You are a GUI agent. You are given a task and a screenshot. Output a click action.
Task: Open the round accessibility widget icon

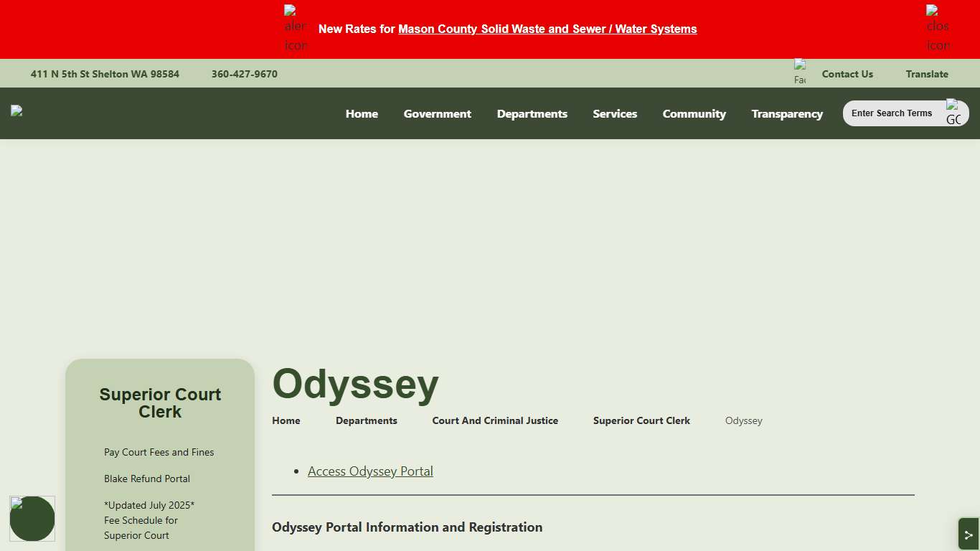32,518
